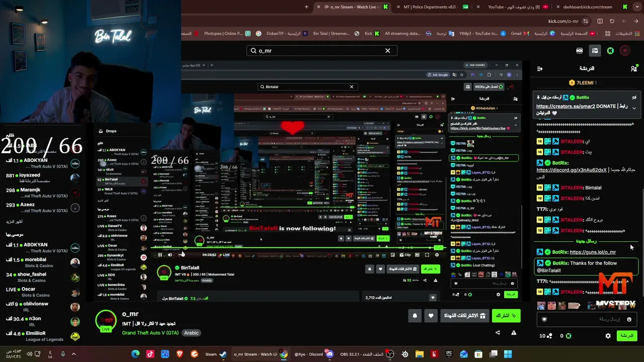The width and height of the screenshot is (644, 362).
Task: Open the Kick clips camera icon
Action: pyautogui.click(x=580, y=51)
